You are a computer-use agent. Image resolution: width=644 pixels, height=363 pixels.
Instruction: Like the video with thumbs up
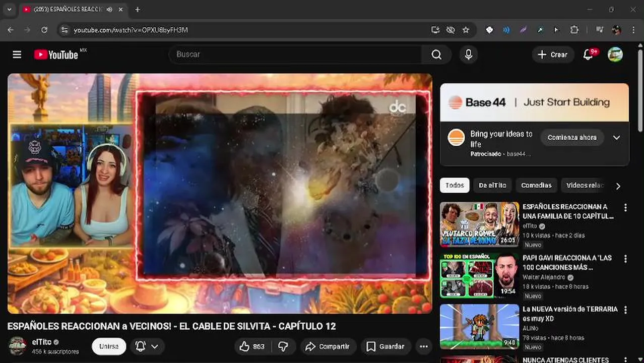[x=251, y=346]
